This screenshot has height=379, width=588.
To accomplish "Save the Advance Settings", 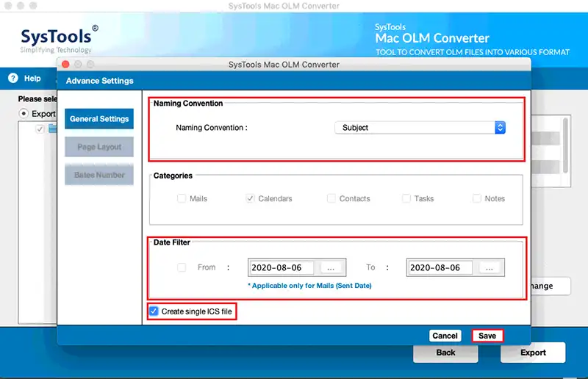I will 487,336.
